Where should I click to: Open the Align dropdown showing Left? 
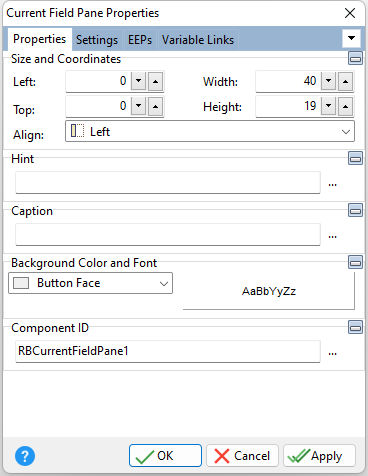tap(210, 132)
